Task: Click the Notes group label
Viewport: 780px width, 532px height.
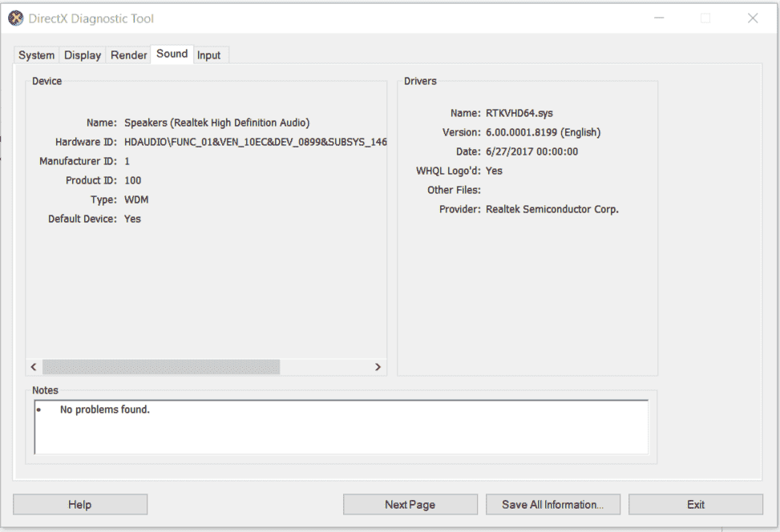Action: 45,390
